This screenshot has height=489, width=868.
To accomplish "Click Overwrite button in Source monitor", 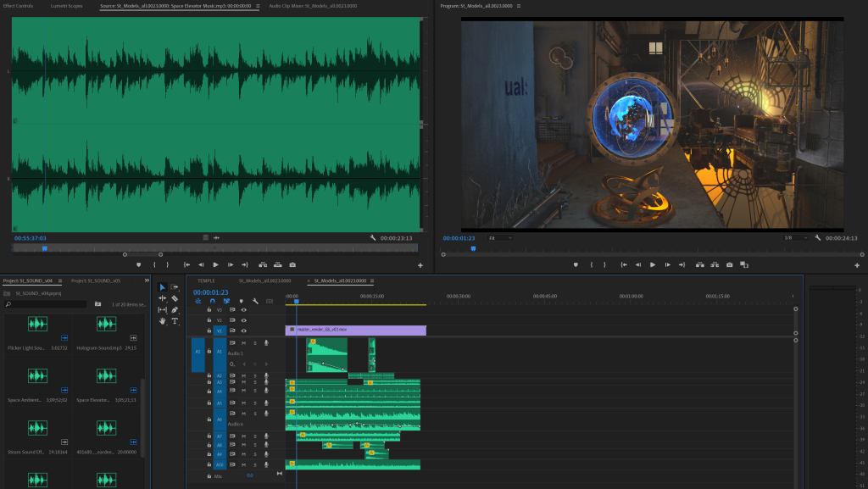I will point(277,265).
